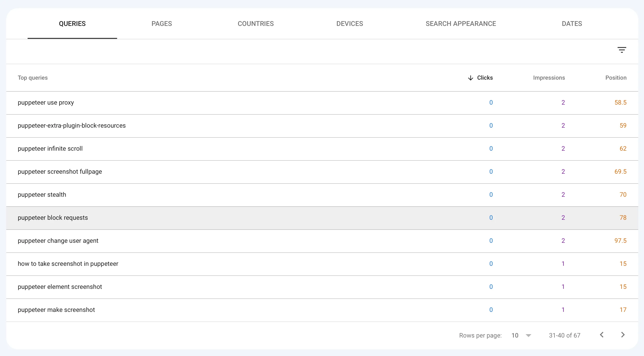Switch to the SEARCH APPEARANCE tab
The width and height of the screenshot is (644, 356).
461,24
